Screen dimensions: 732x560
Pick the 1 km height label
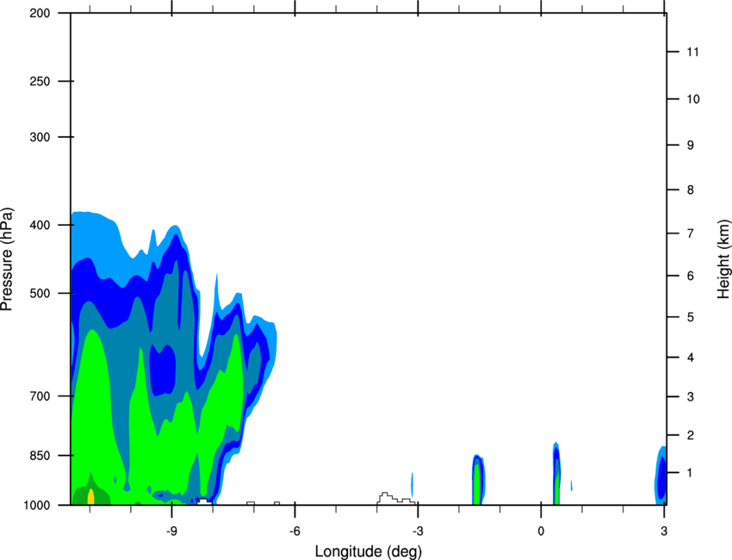point(691,473)
